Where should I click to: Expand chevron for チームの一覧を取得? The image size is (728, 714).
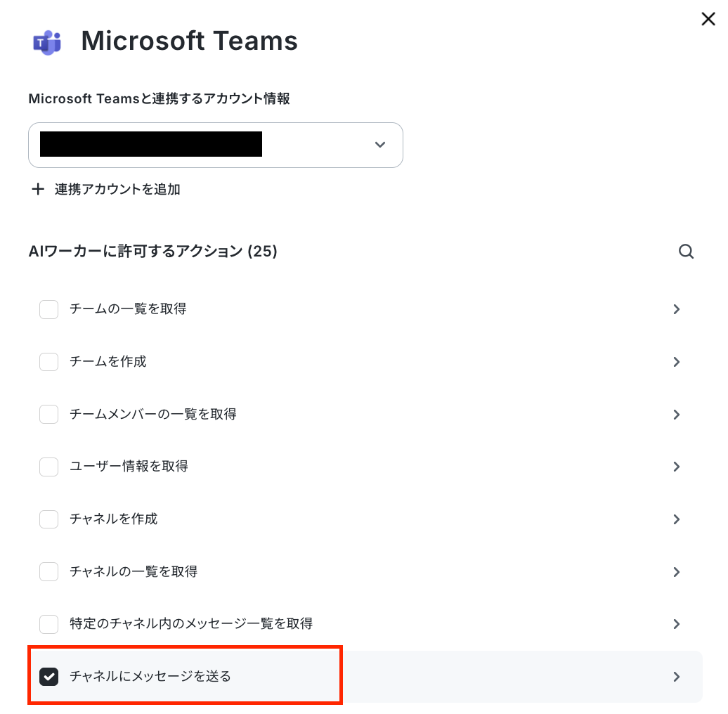[677, 309]
